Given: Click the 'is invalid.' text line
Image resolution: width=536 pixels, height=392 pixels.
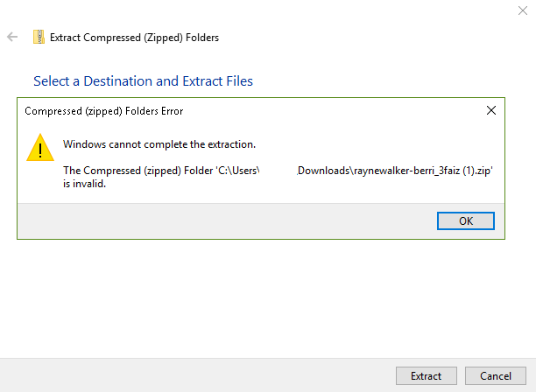Looking at the screenshot, I should [x=84, y=184].
